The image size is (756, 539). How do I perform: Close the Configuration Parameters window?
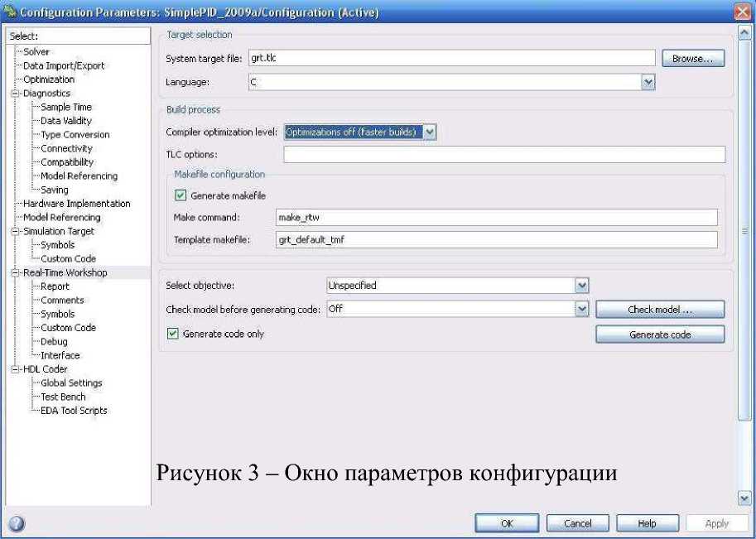[744, 11]
